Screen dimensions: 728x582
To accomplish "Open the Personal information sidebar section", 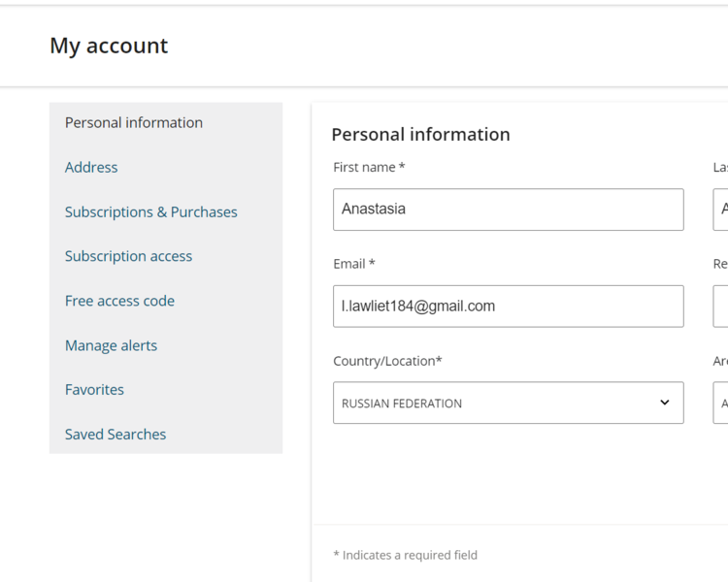I will [134, 122].
